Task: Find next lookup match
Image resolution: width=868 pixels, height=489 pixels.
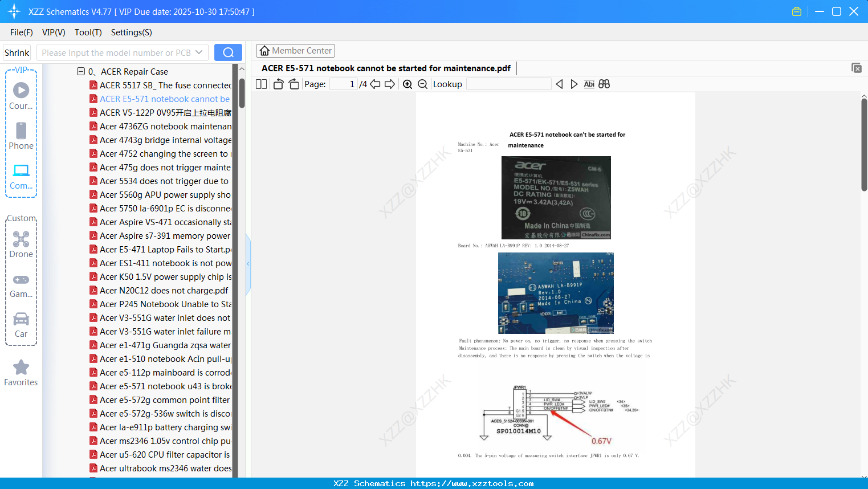Action: [574, 84]
